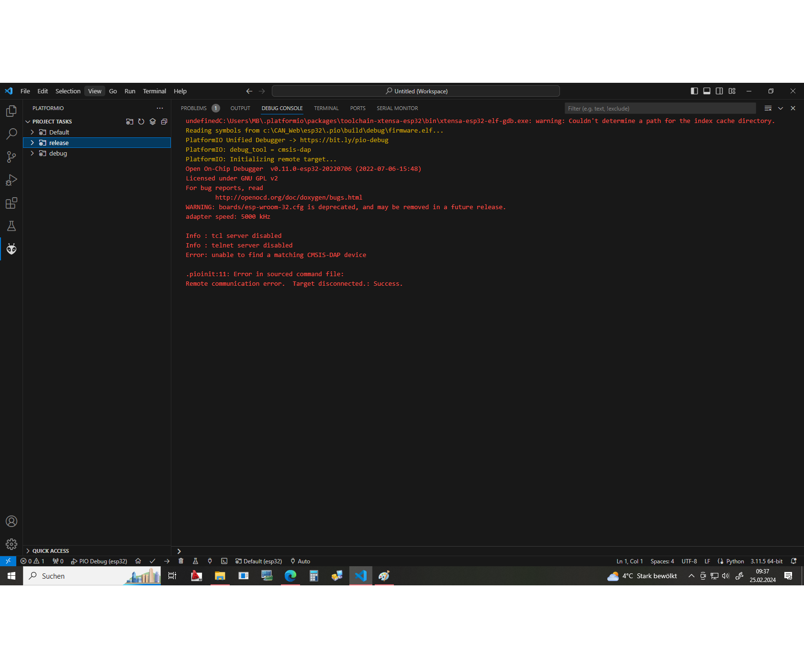The width and height of the screenshot is (804, 672).
Task: Refresh the Project Tasks list
Action: point(141,122)
